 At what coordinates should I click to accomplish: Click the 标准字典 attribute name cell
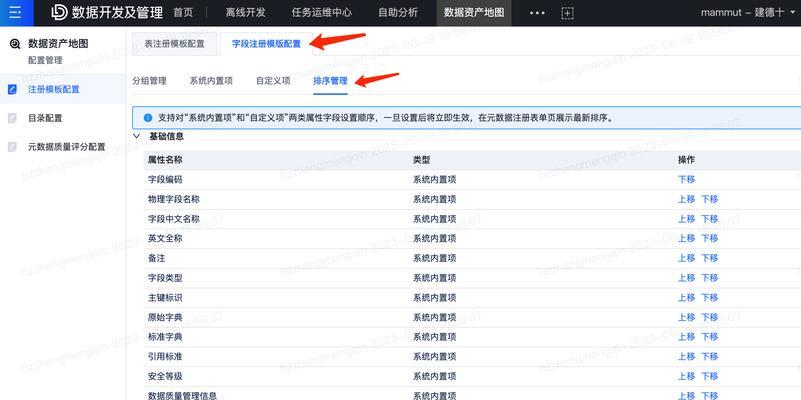[x=165, y=337]
